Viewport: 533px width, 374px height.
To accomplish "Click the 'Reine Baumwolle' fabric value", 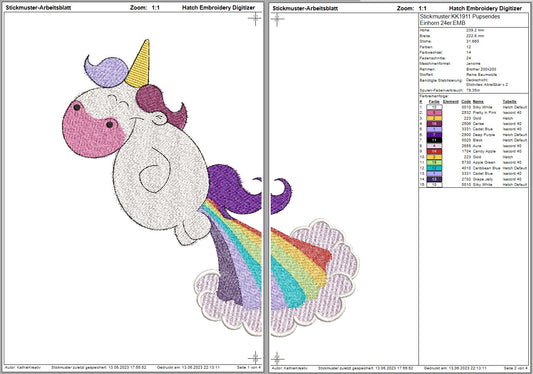I will 481,74.
